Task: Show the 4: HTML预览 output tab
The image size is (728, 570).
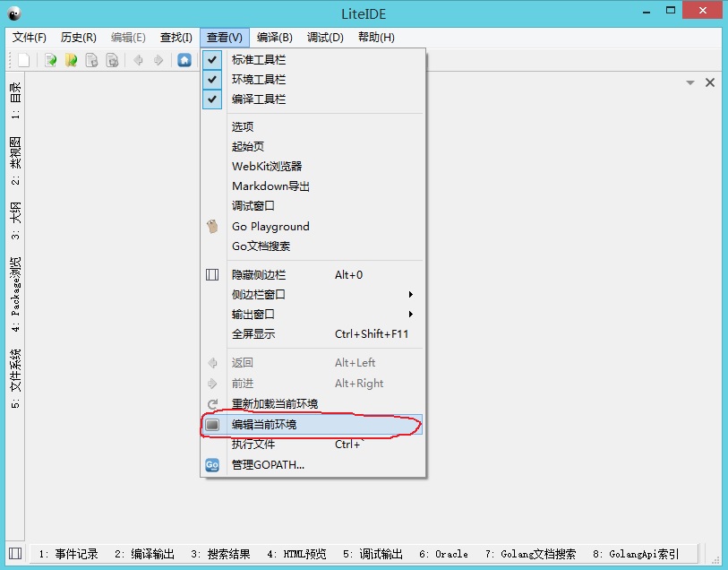Action: point(296,554)
